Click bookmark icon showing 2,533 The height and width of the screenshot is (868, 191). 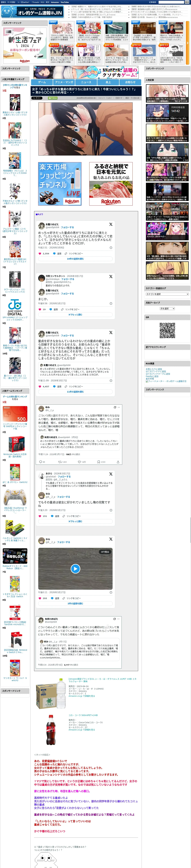tap(99, 462)
